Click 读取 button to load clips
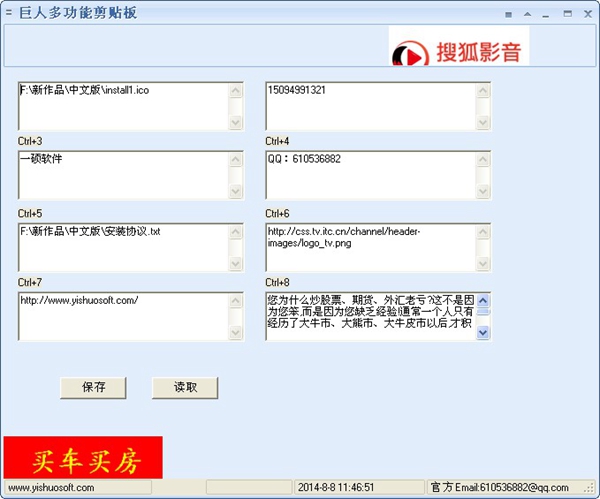The height and width of the screenshot is (499, 600). pos(185,387)
